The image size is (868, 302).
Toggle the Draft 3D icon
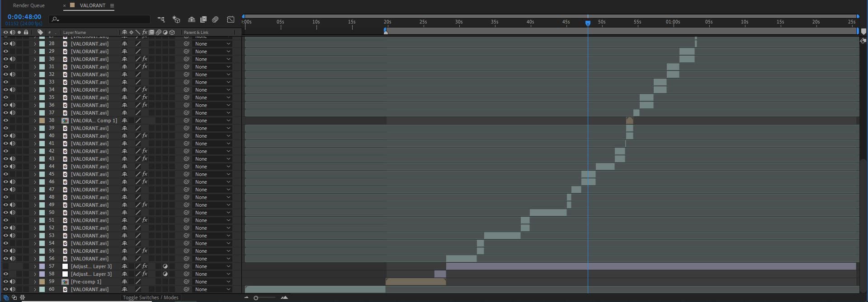point(176,19)
